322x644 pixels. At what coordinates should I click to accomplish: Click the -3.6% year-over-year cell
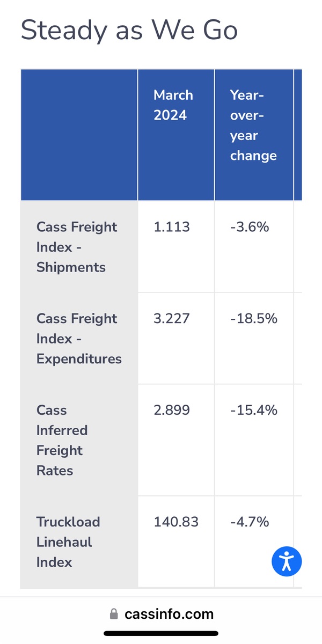coord(250,227)
